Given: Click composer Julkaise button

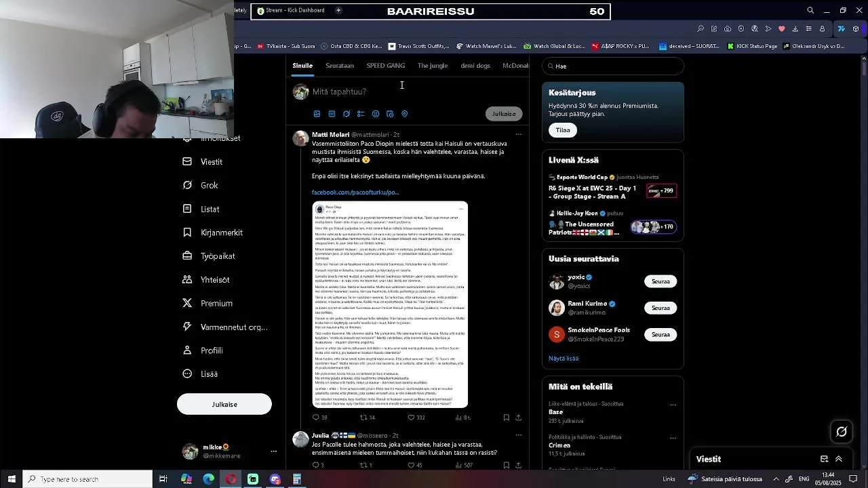Looking at the screenshot, I should pyautogui.click(x=504, y=114).
